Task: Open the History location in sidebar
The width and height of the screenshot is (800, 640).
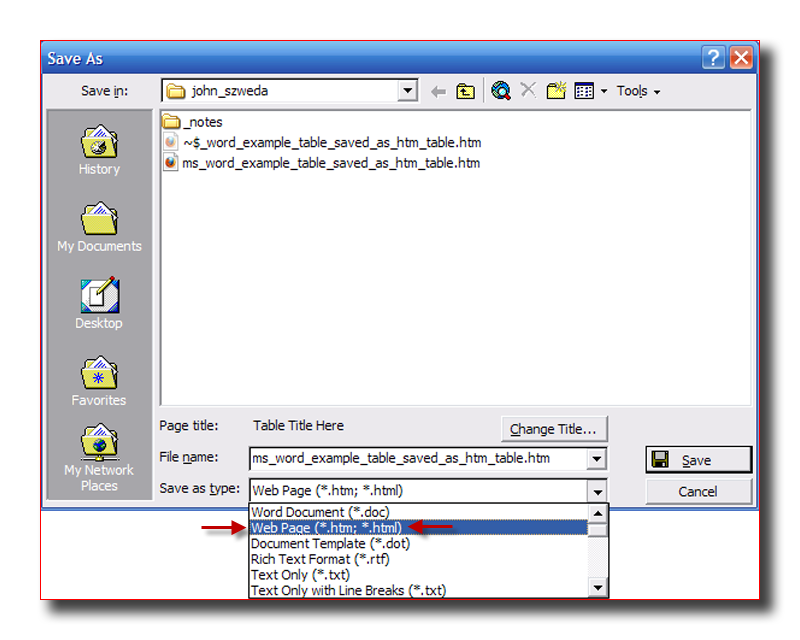Action: point(99,151)
